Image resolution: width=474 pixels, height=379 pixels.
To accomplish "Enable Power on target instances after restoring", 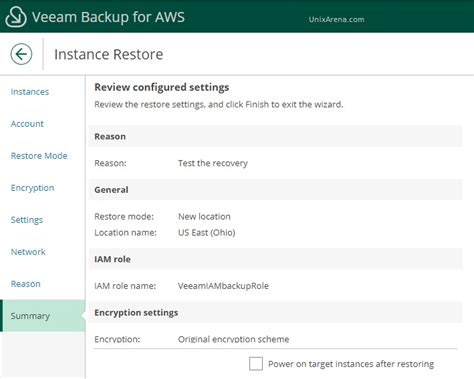I will point(256,364).
